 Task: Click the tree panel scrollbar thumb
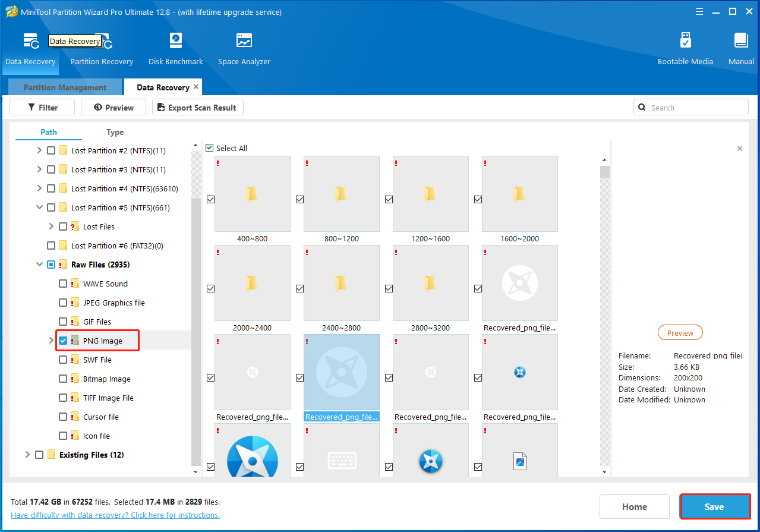(196, 333)
